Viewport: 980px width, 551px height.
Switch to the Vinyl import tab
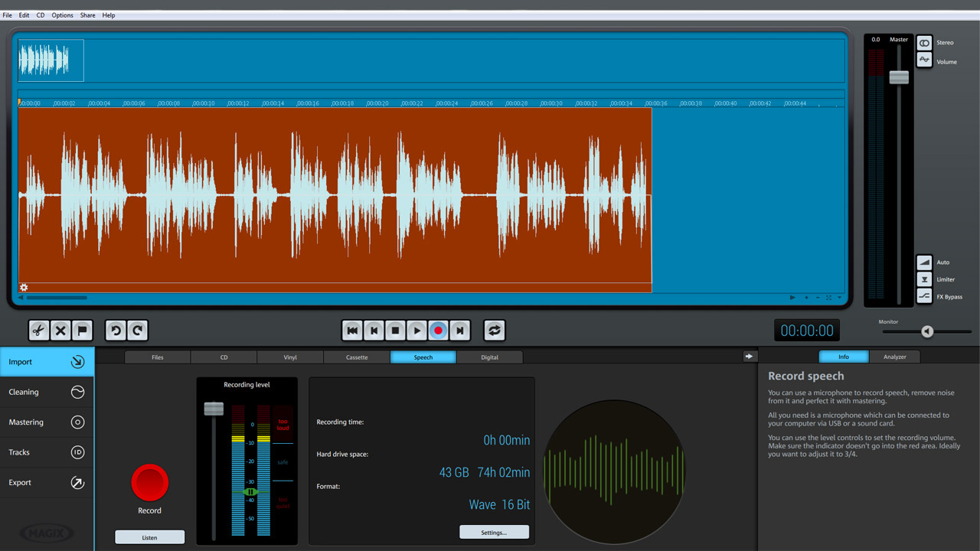290,357
